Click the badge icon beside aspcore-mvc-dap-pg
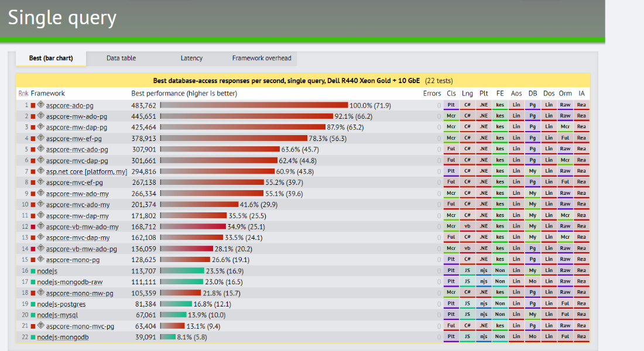This screenshot has width=644, height=351. tap(40, 160)
